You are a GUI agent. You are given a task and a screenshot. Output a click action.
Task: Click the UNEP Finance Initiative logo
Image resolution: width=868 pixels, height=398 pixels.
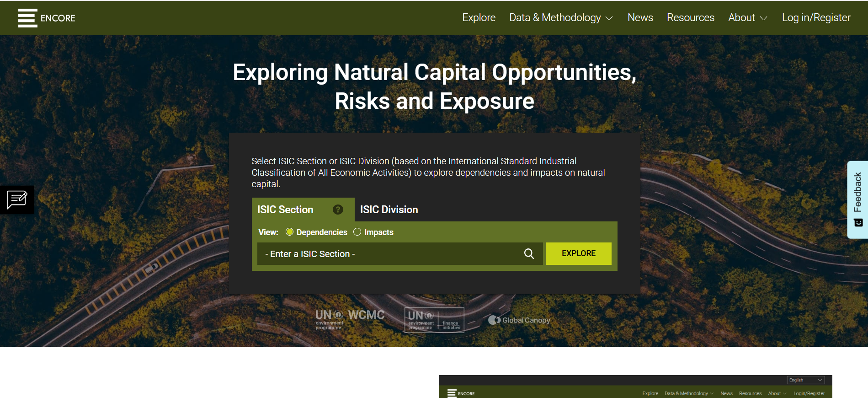[434, 320]
